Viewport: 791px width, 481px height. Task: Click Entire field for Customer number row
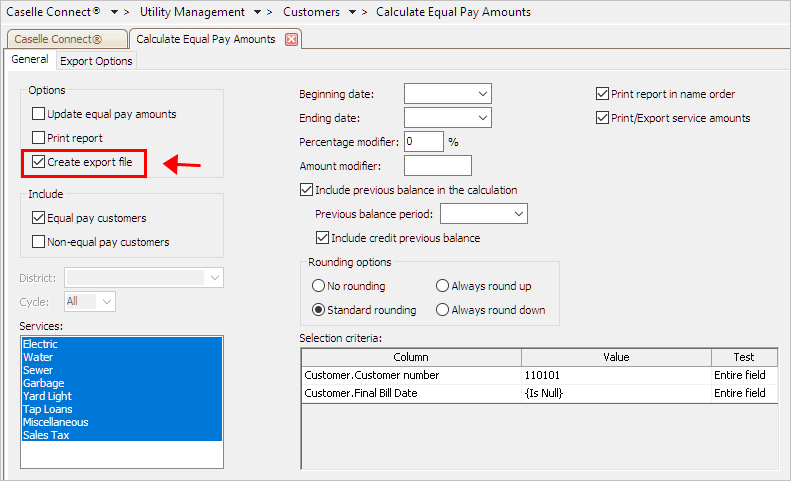[745, 375]
